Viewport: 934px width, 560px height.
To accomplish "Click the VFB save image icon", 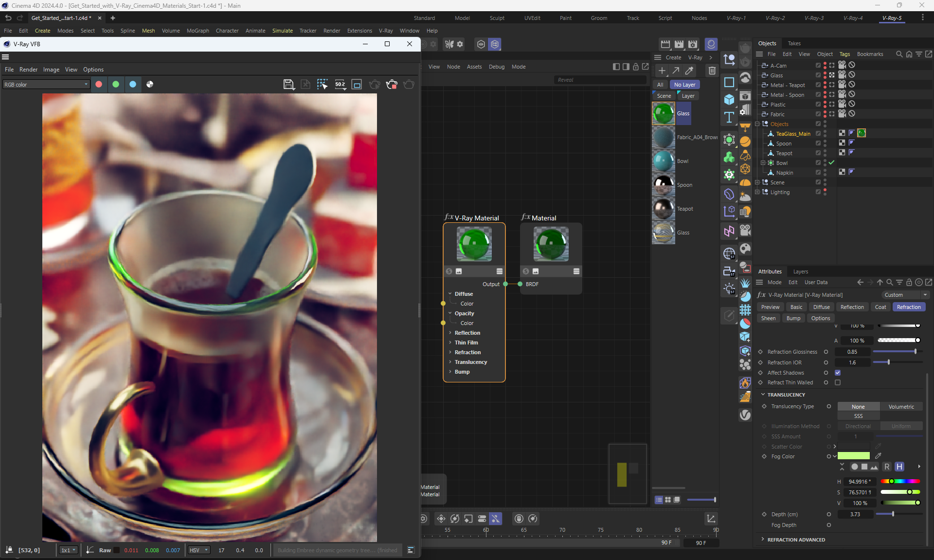I will click(288, 84).
